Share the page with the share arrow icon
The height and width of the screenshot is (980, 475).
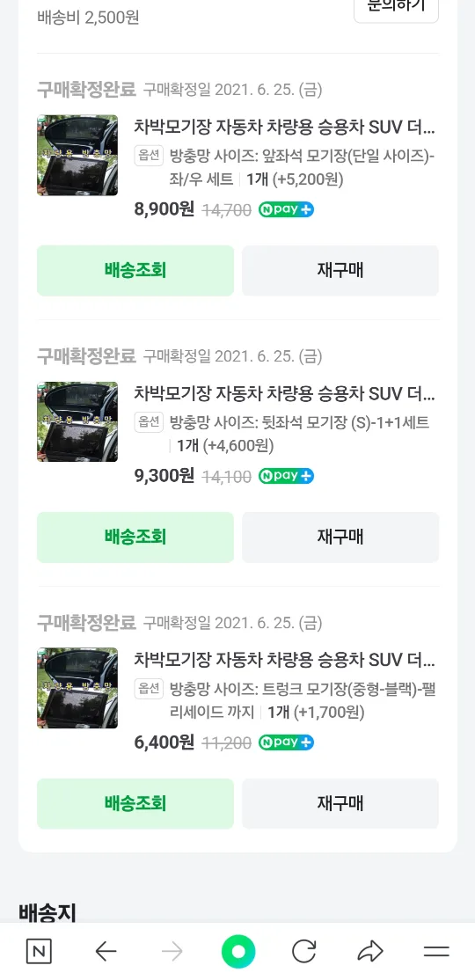[370, 952]
